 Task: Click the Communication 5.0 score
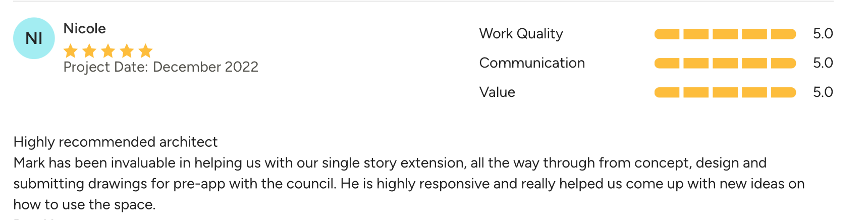[823, 63]
